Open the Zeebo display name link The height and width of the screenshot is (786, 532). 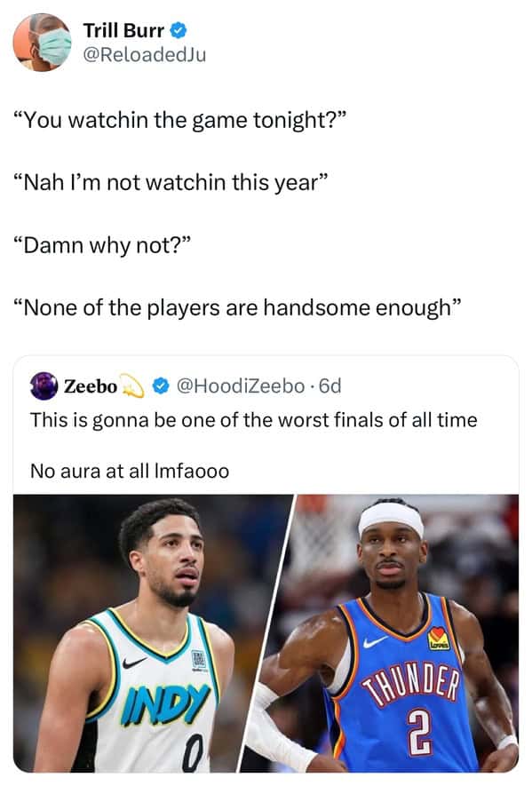[x=91, y=386]
